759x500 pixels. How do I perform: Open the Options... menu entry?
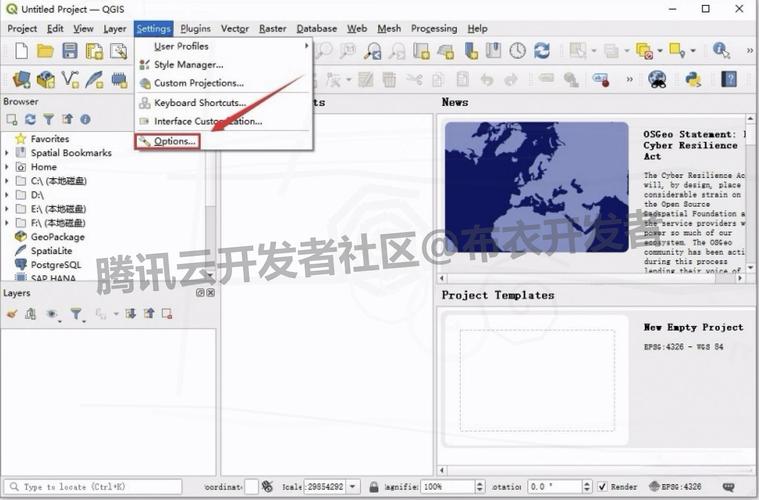168,141
